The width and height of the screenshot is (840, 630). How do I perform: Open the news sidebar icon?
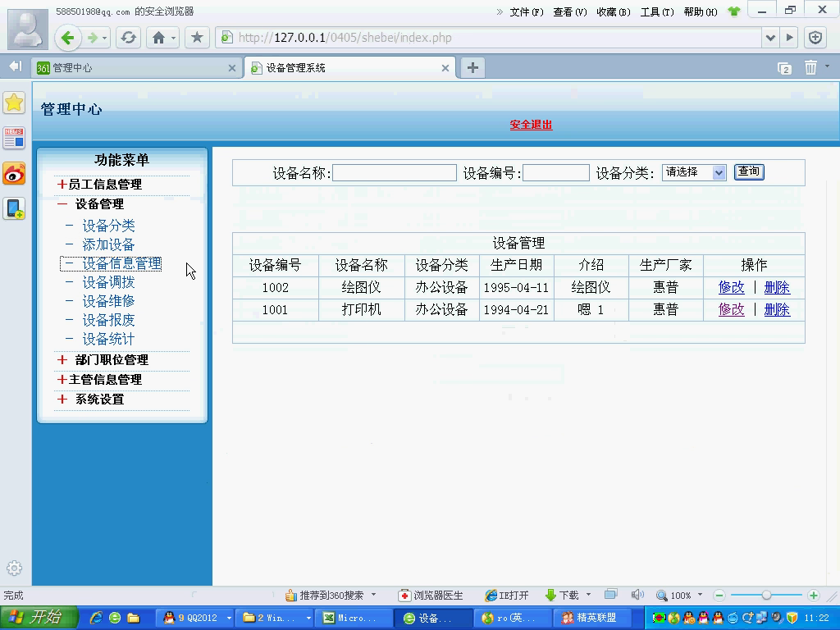(15, 138)
